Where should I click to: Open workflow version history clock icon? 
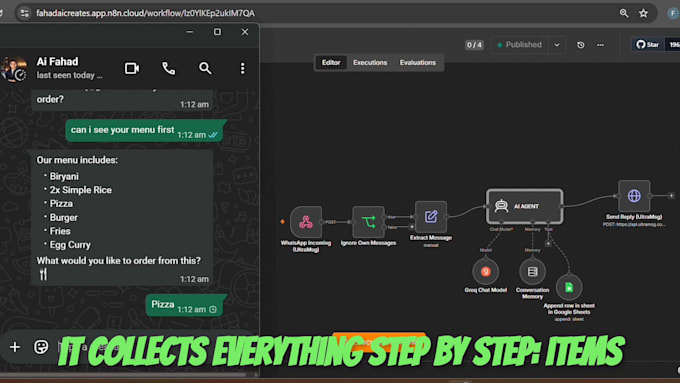pyautogui.click(x=580, y=45)
